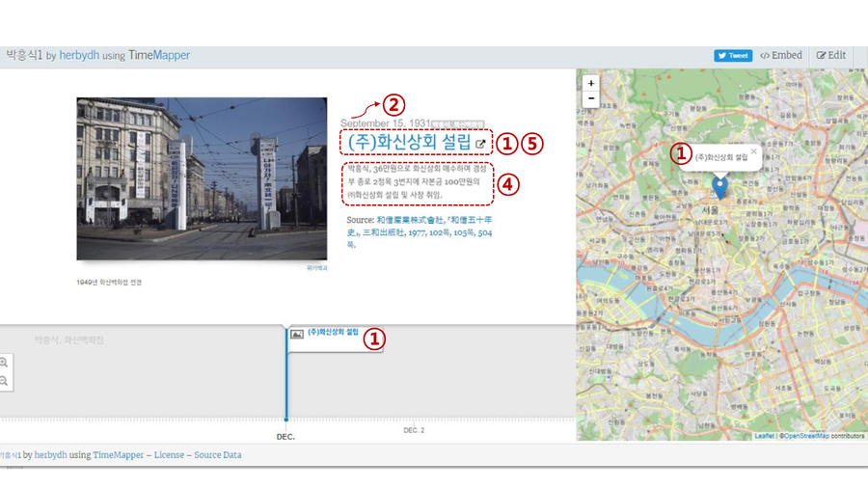Zoom out the timeline
Screen dimensions: 868x488
pyautogui.click(x=4, y=381)
